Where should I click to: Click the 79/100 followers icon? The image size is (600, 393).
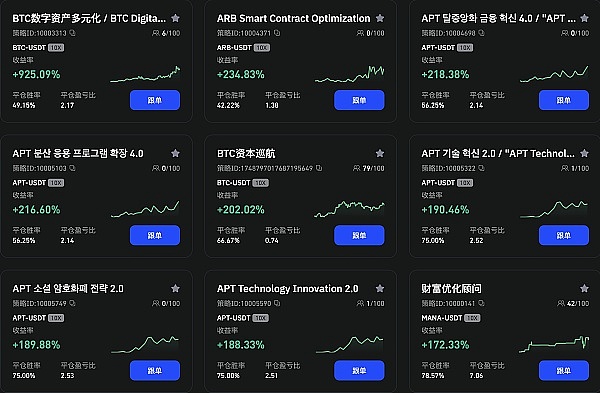(356, 168)
